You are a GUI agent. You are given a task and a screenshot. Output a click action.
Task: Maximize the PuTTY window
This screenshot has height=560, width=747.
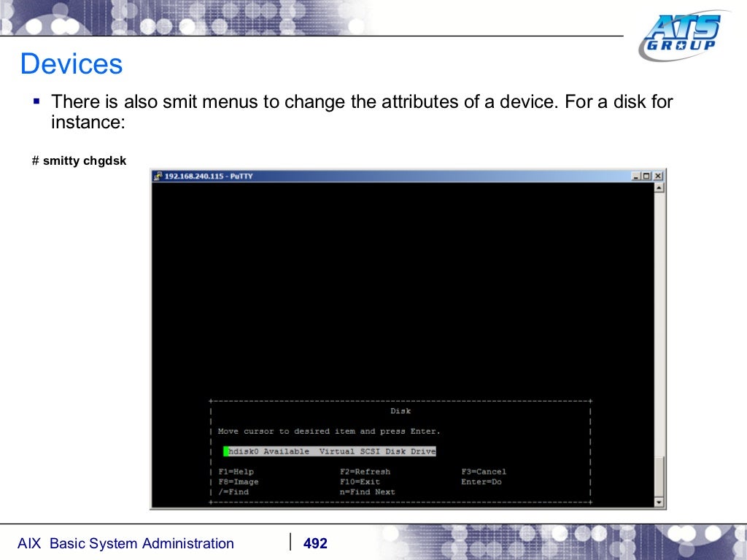[646, 176]
